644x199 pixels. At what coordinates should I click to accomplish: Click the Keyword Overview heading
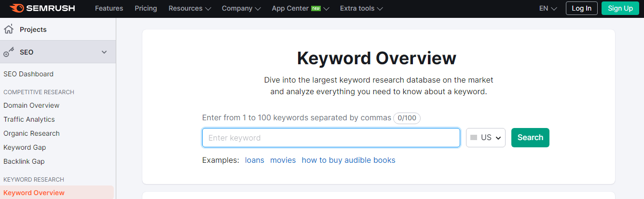coord(377,58)
